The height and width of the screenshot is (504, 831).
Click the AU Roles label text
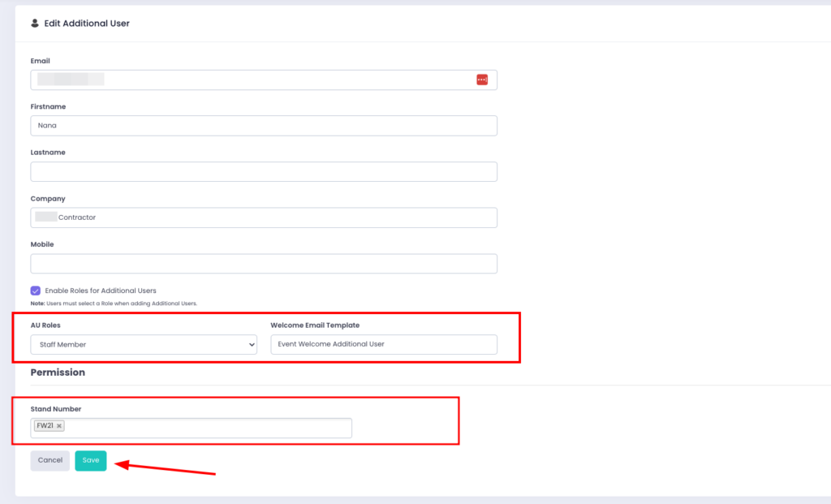click(x=45, y=325)
